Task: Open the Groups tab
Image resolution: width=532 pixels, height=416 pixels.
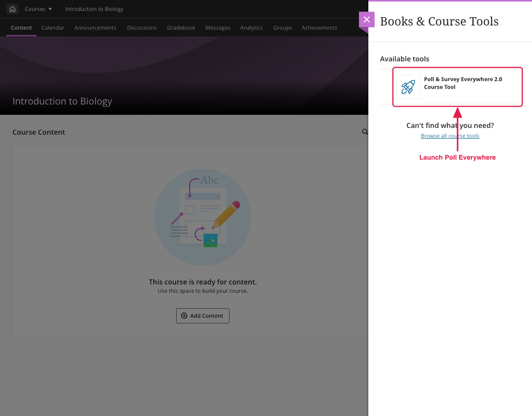Action: [283, 28]
